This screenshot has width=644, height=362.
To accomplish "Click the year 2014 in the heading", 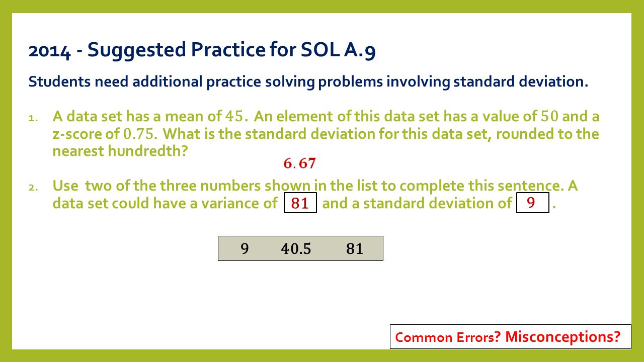I will [x=50, y=51].
